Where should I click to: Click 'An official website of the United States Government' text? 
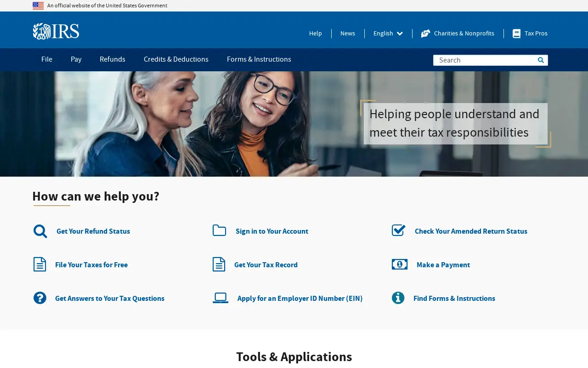[107, 6]
